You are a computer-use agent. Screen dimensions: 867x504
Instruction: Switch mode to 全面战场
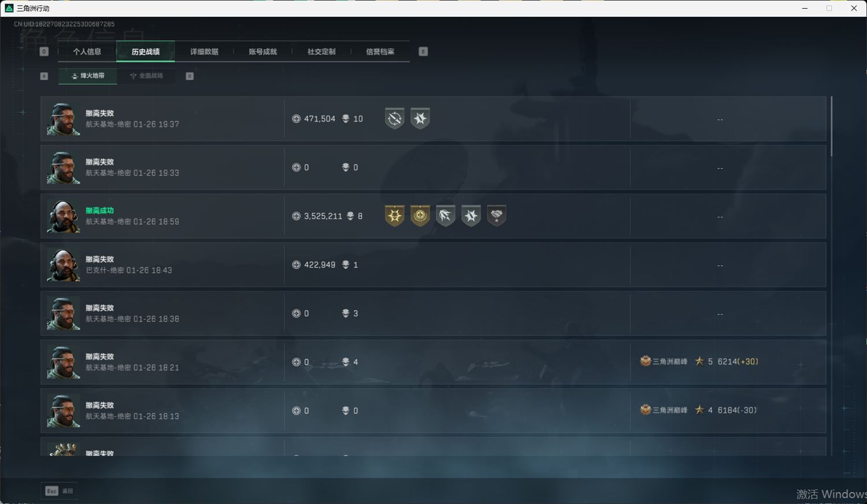146,76
